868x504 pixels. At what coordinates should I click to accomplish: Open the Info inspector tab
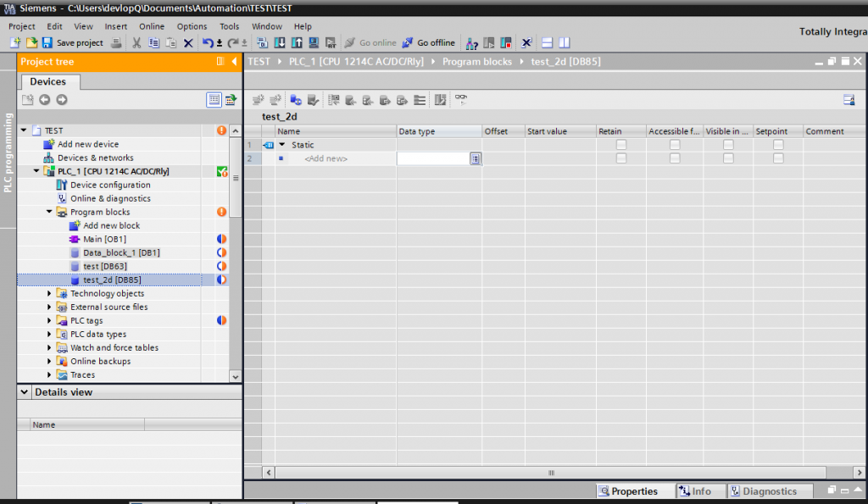[701, 491]
